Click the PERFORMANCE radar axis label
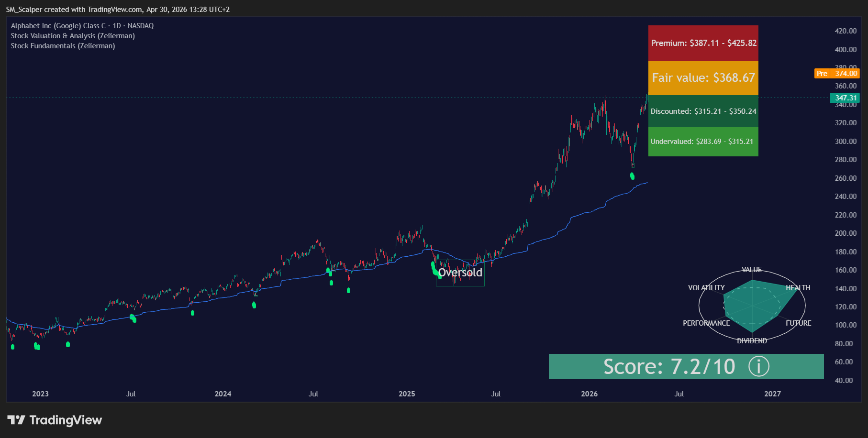This screenshot has width=868, height=438. pos(706,323)
